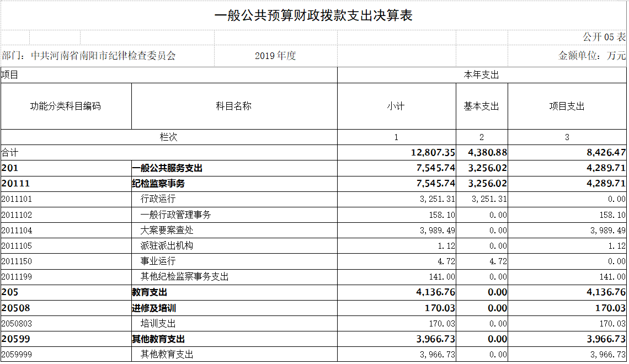Click the total value 12,807.35
The image size is (629, 364).
[433, 152]
